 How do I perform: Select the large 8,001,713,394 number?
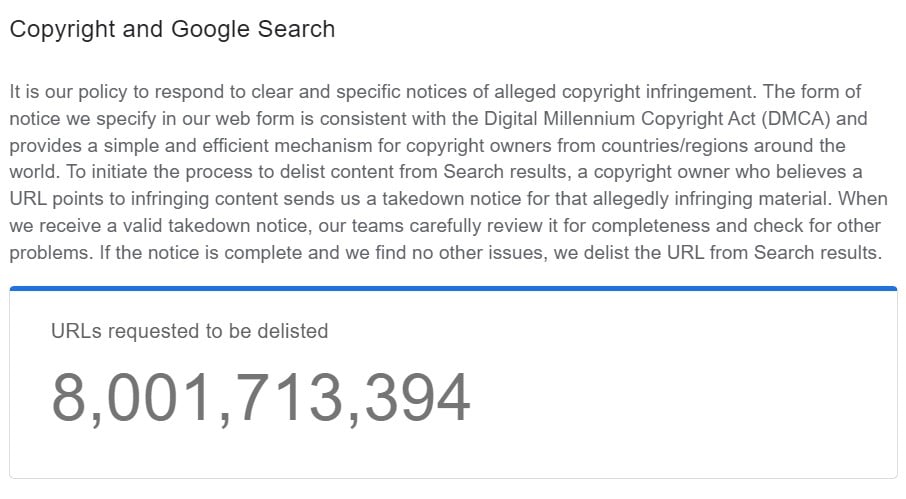click(261, 398)
